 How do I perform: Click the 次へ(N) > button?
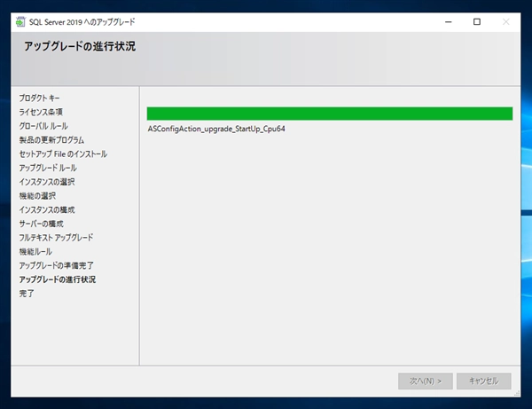coord(425,381)
